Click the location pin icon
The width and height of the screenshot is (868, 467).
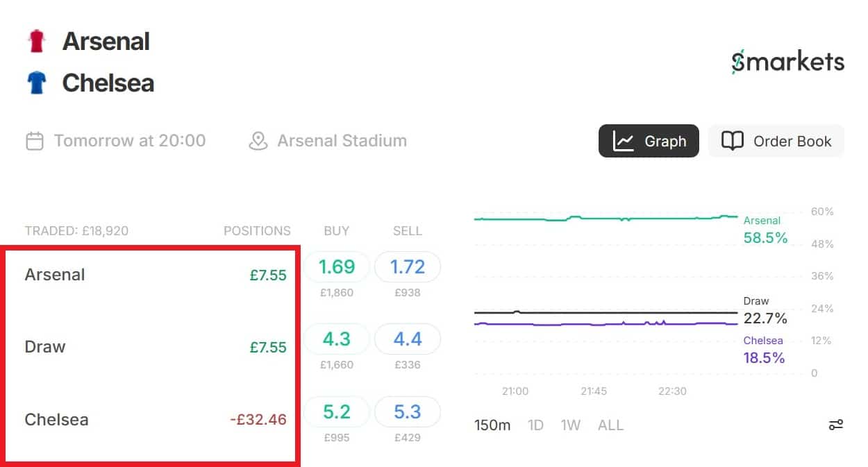(x=258, y=141)
